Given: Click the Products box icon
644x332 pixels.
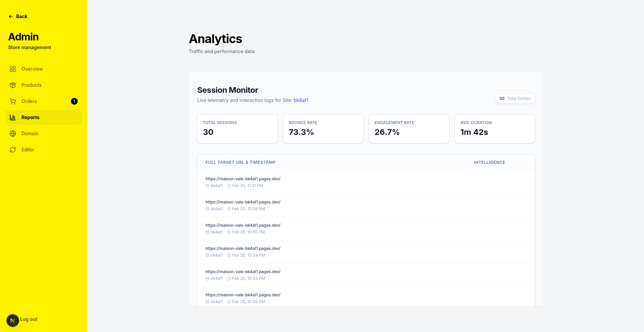Looking at the screenshot, I should (x=13, y=85).
